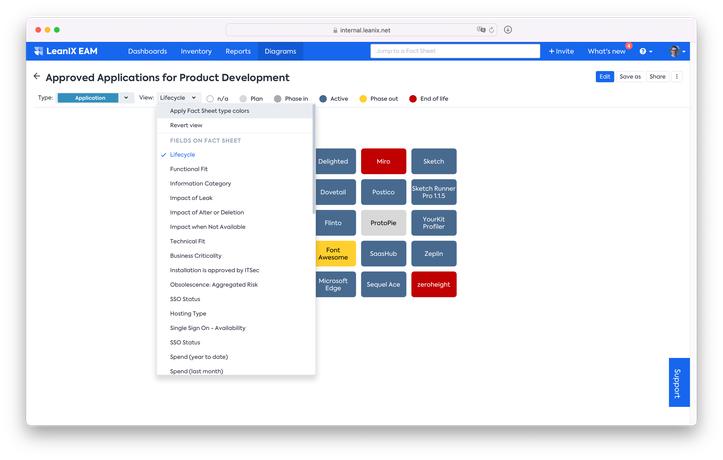The height and width of the screenshot is (460, 723).
Task: Select Functional Fit view
Action: pyautogui.click(x=235, y=169)
